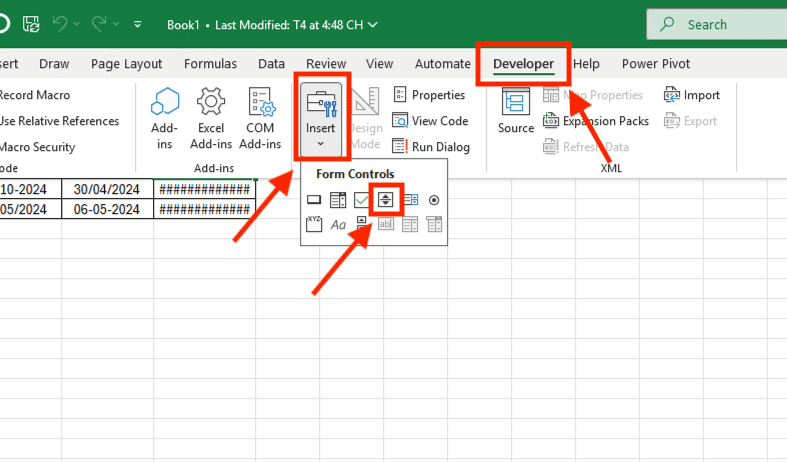This screenshot has height=462, width=787.
Task: Click the Export XML button
Action: point(691,121)
